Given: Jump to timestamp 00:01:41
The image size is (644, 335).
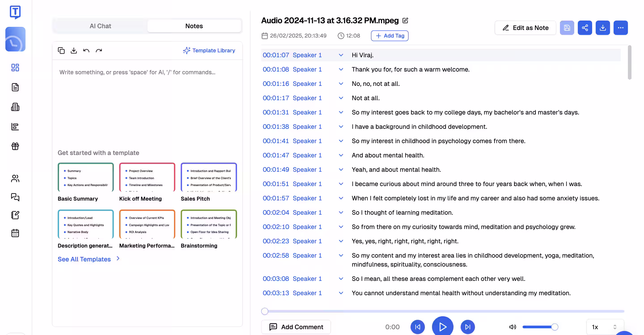Looking at the screenshot, I should coord(276,141).
